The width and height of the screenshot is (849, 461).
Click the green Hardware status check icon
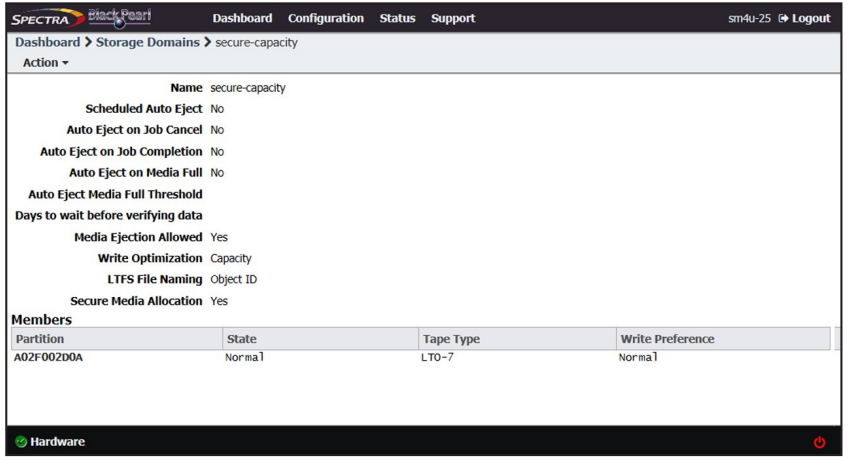[21, 441]
